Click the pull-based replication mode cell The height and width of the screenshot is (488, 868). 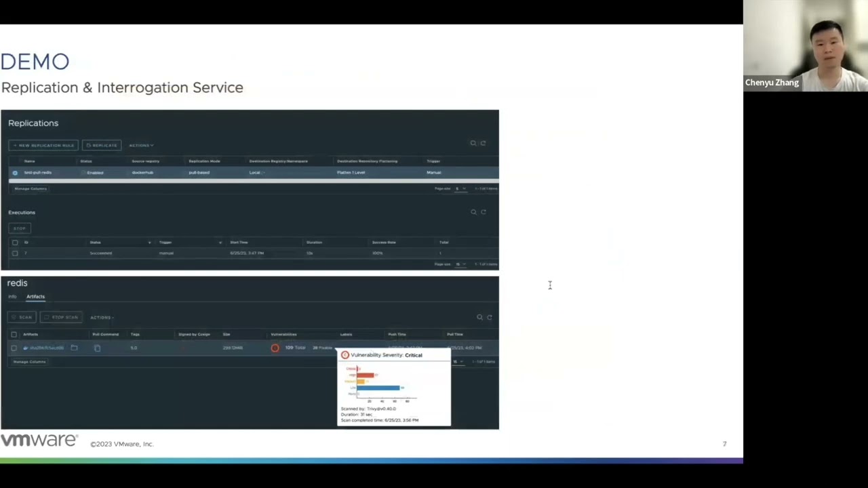(199, 173)
